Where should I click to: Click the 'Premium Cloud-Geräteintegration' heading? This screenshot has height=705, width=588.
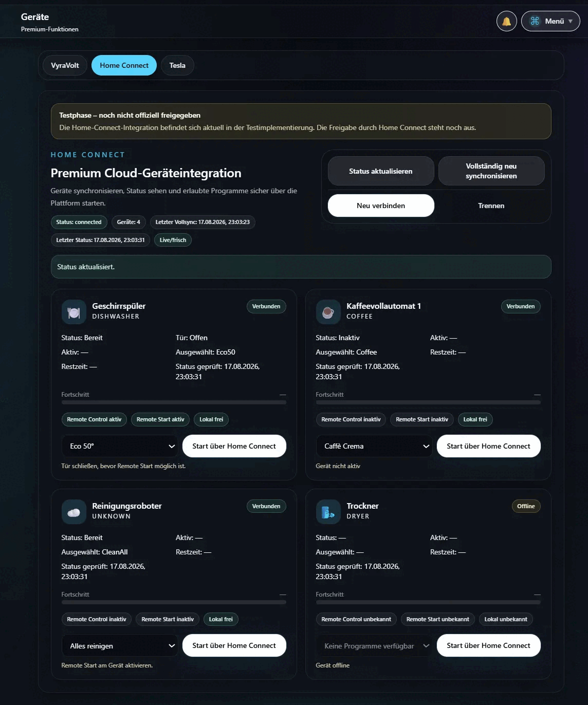click(x=146, y=173)
